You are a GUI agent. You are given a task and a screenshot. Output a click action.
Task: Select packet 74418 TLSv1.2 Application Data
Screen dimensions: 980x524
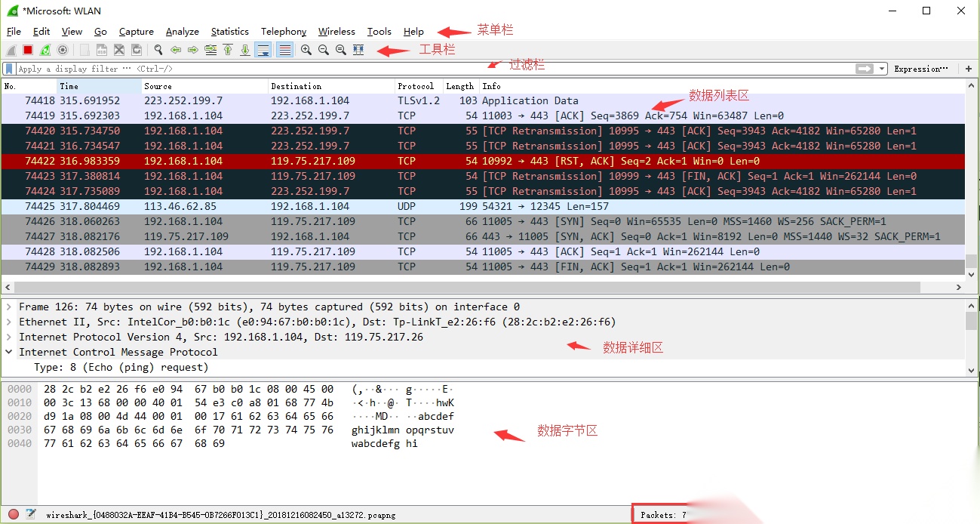tap(483, 100)
